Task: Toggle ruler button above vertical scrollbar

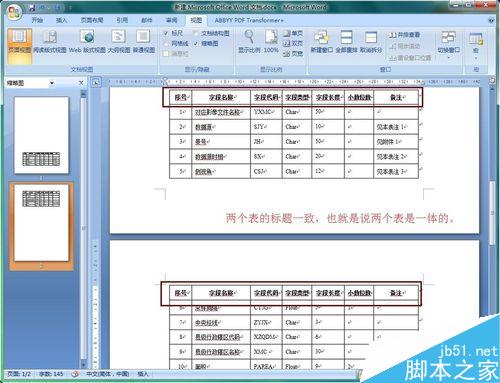Action: click(492, 80)
